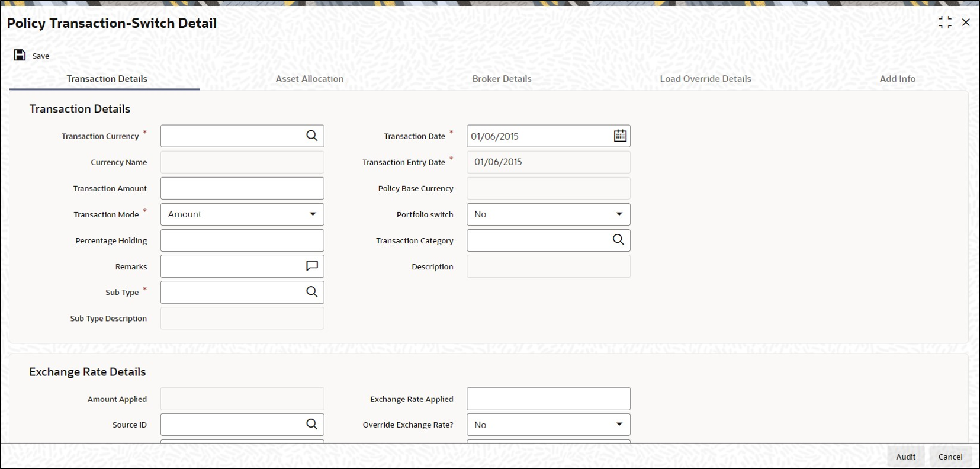Click the collapse window icon
This screenshot has height=469, width=980.
945,23
